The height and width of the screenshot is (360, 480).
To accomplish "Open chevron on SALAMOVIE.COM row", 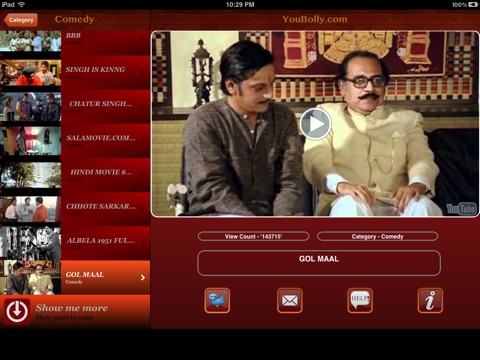I will coord(143,141).
